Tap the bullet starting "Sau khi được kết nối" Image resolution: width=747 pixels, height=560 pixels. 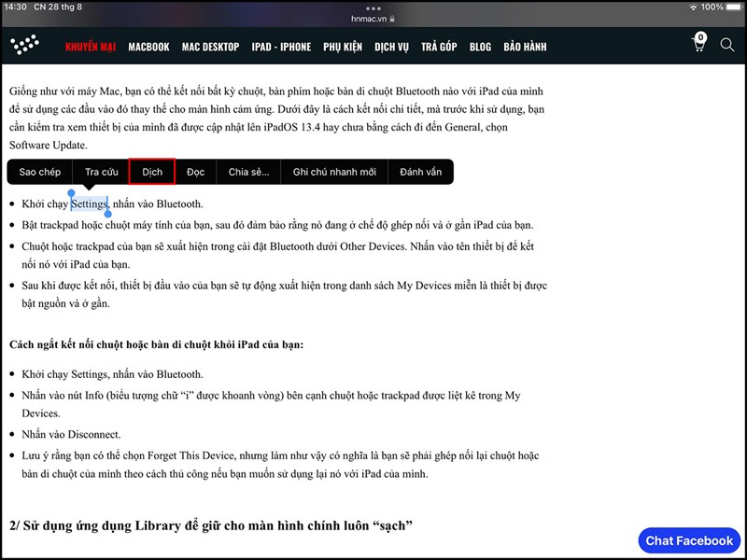285,294
